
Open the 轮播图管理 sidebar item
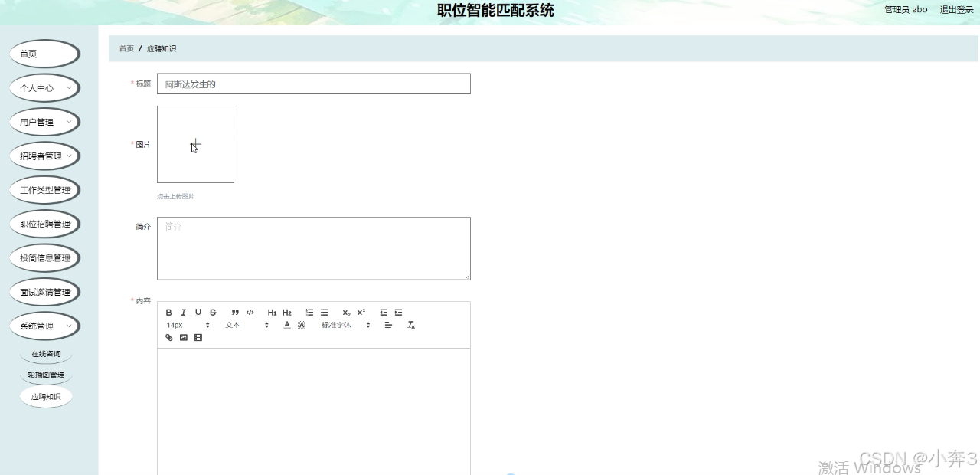(x=44, y=375)
